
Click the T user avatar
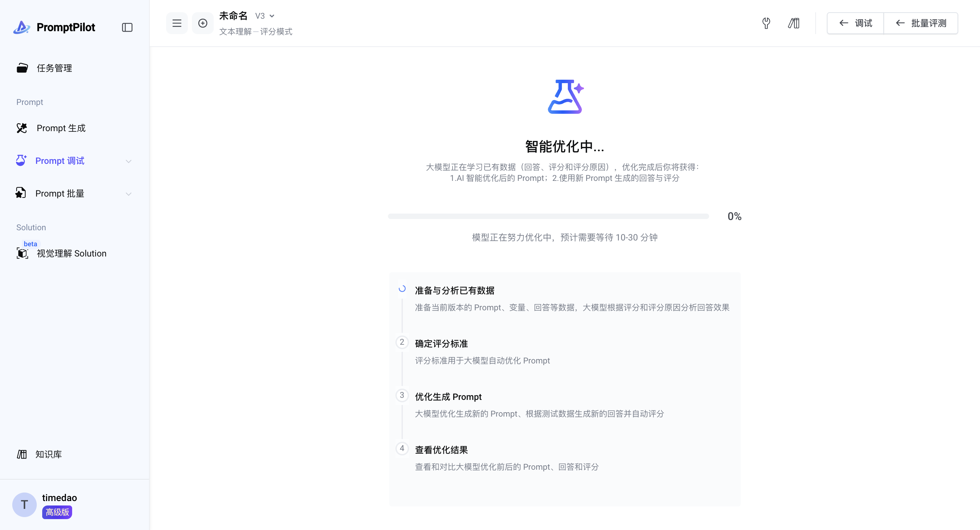click(x=24, y=504)
